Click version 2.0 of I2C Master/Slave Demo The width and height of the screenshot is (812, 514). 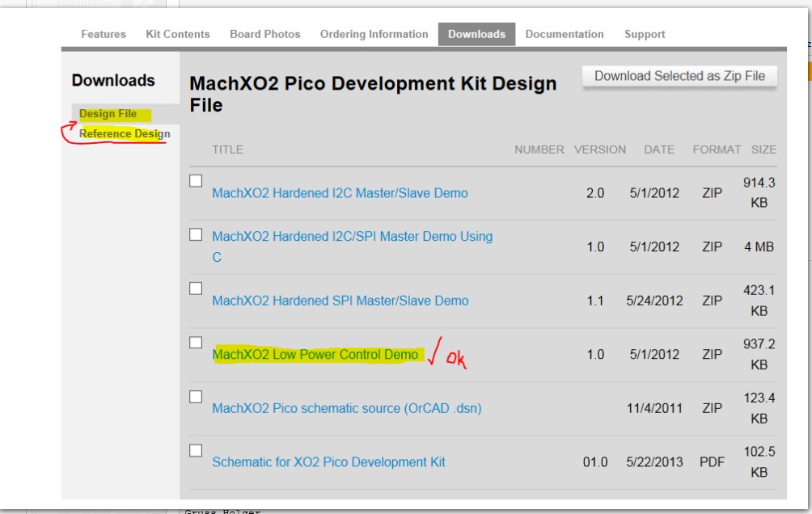[595, 193]
